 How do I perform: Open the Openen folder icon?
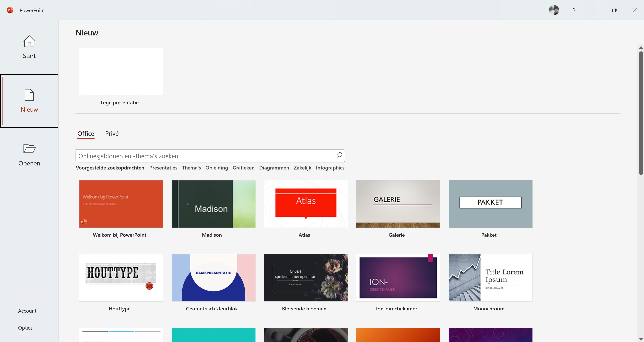pos(29,149)
